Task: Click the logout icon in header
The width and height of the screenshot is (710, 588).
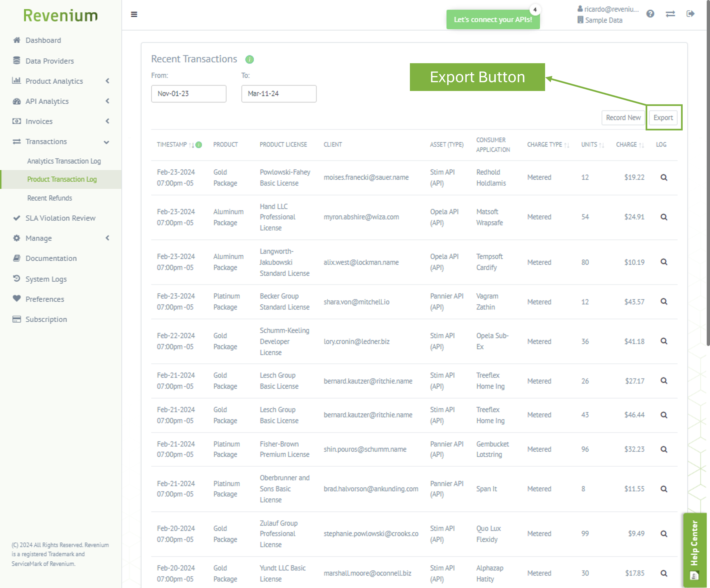Action: (690, 14)
